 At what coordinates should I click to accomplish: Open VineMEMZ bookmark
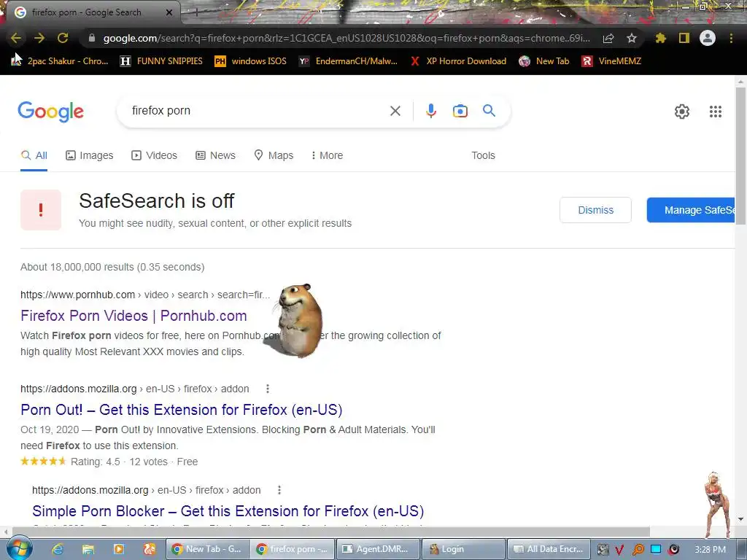coord(611,61)
